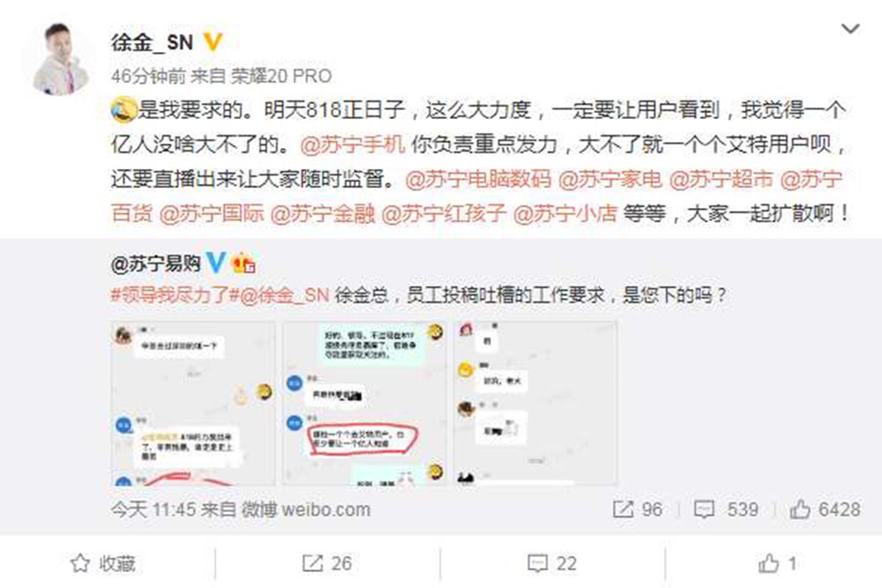The image size is (882, 588).
Task: Click the 收藏 star icon
Action: pos(80,563)
